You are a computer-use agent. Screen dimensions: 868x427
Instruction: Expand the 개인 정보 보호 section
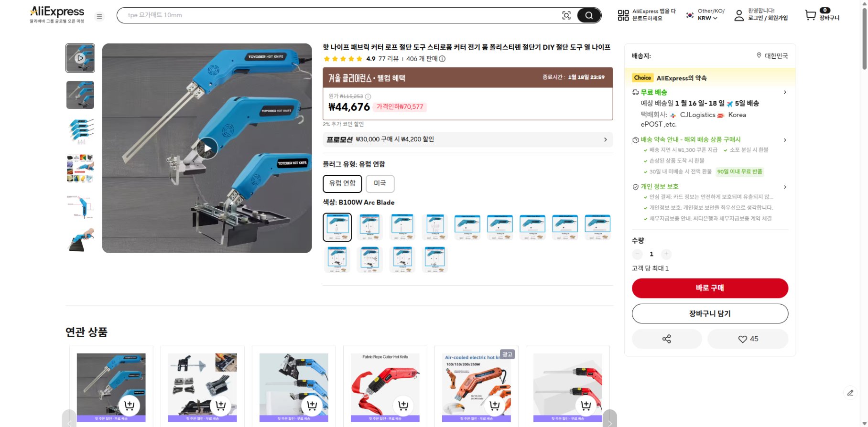tap(710, 187)
